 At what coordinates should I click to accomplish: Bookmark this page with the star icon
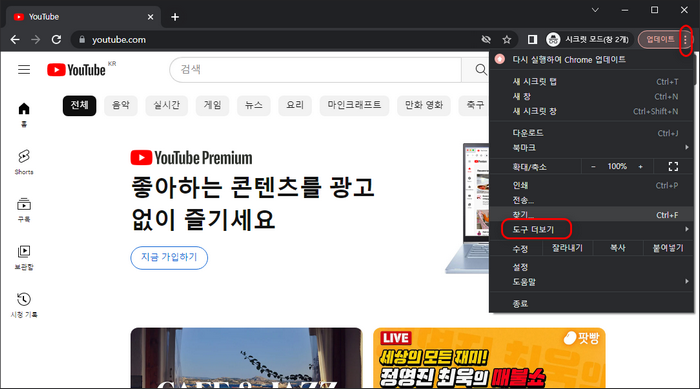point(507,40)
